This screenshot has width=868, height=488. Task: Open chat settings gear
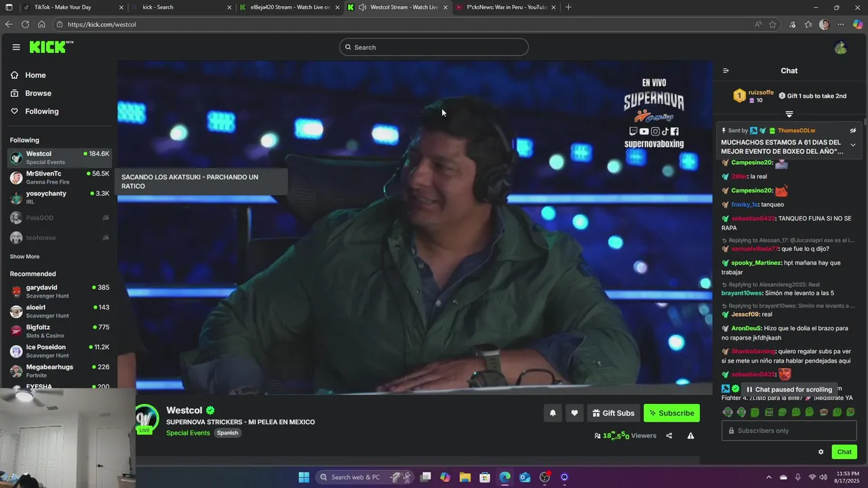821,452
